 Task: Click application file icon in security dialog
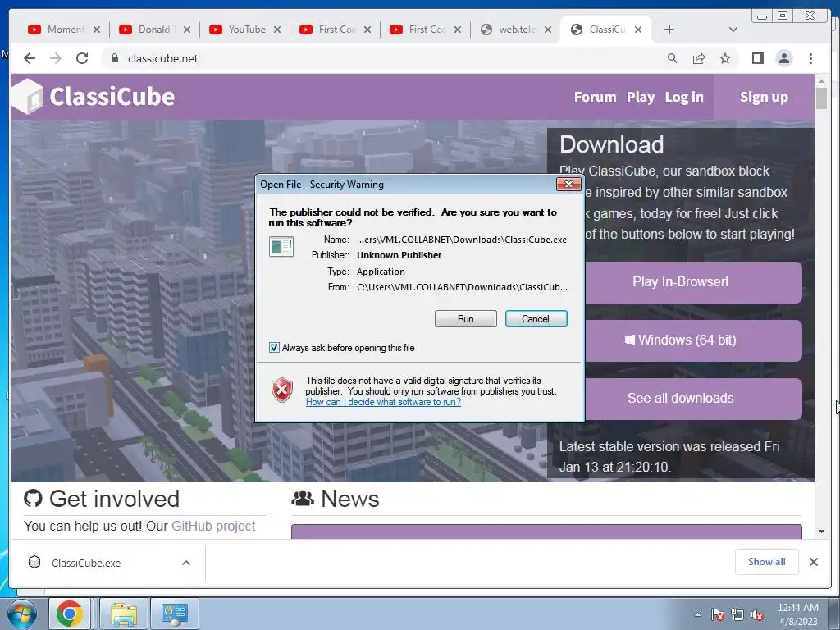[281, 247]
